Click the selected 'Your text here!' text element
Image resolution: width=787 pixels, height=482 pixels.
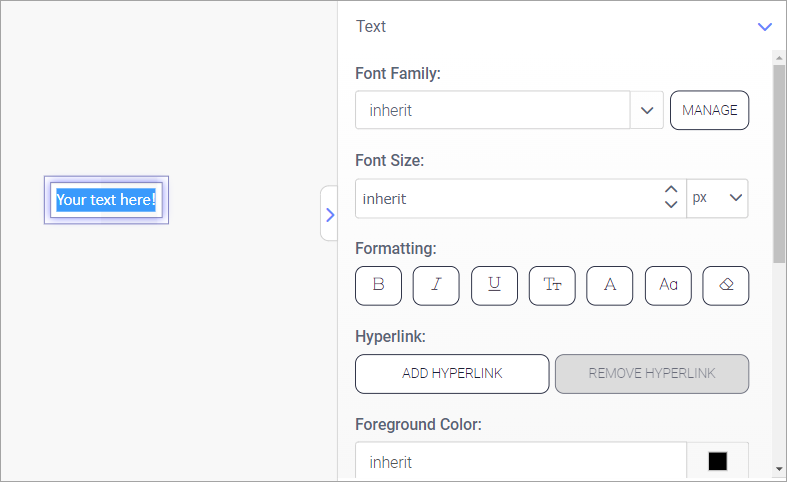pyautogui.click(x=106, y=200)
